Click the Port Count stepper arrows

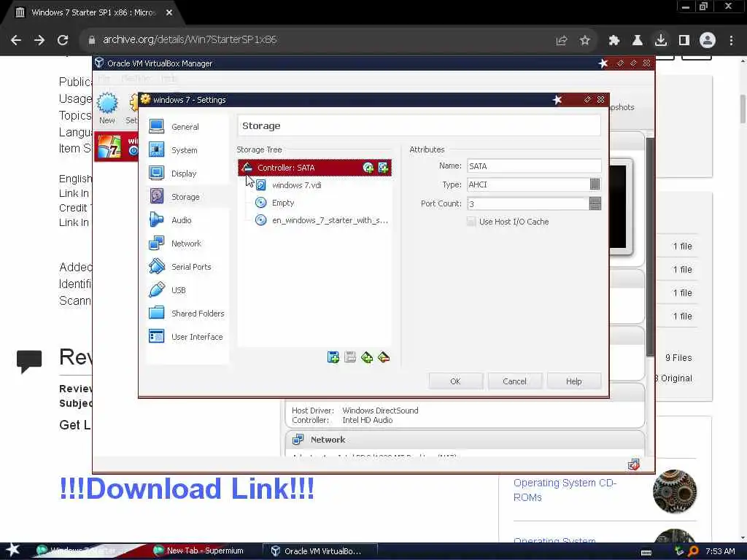[595, 204]
